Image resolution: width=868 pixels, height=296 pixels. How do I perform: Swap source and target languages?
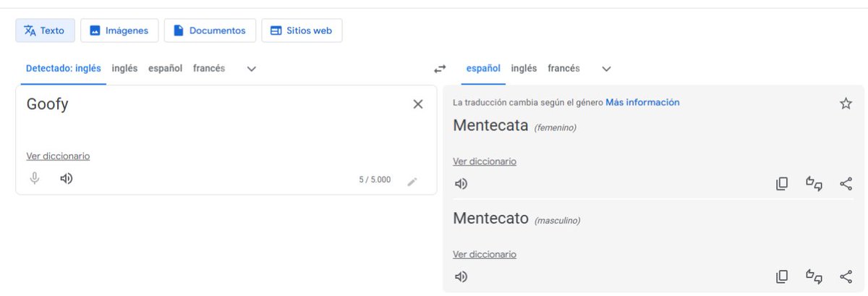click(440, 69)
